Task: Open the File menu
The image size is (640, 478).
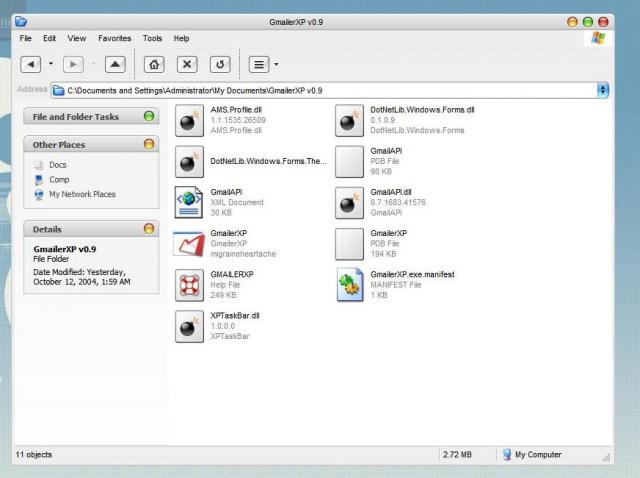Action: pyautogui.click(x=25, y=38)
